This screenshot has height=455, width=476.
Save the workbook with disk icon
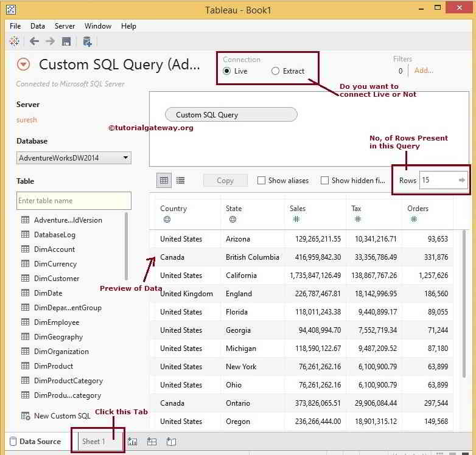tap(66, 41)
